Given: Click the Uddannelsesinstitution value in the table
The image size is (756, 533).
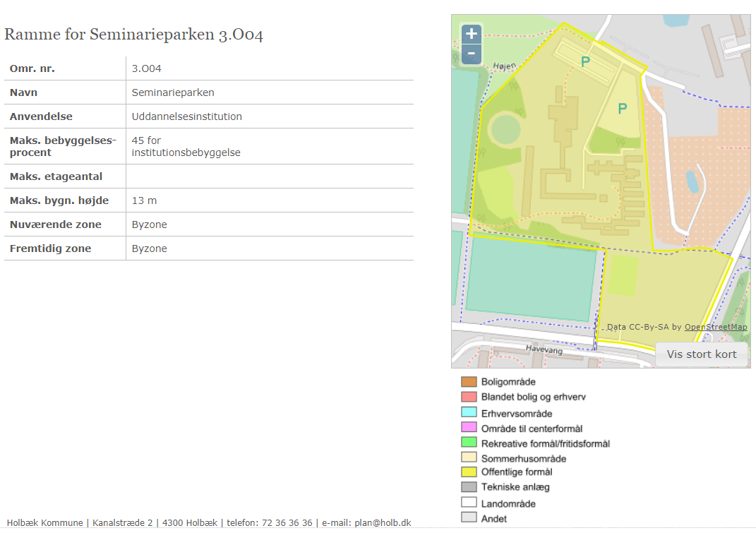Looking at the screenshot, I should point(186,116).
